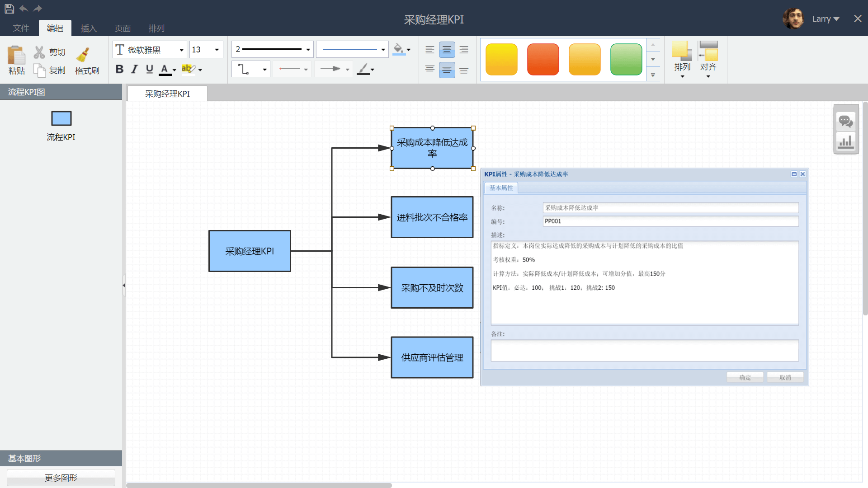The height and width of the screenshot is (488, 868).
Task: Click the save icon in title bar
Action: coord(9,9)
